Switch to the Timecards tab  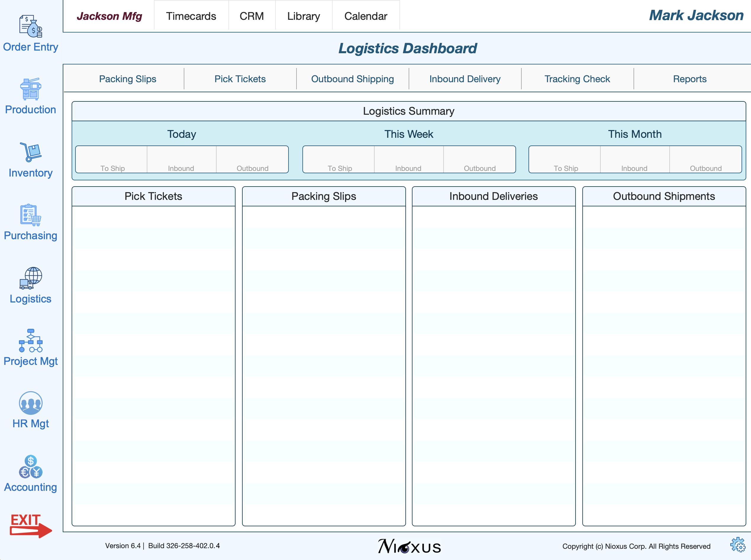point(191,16)
